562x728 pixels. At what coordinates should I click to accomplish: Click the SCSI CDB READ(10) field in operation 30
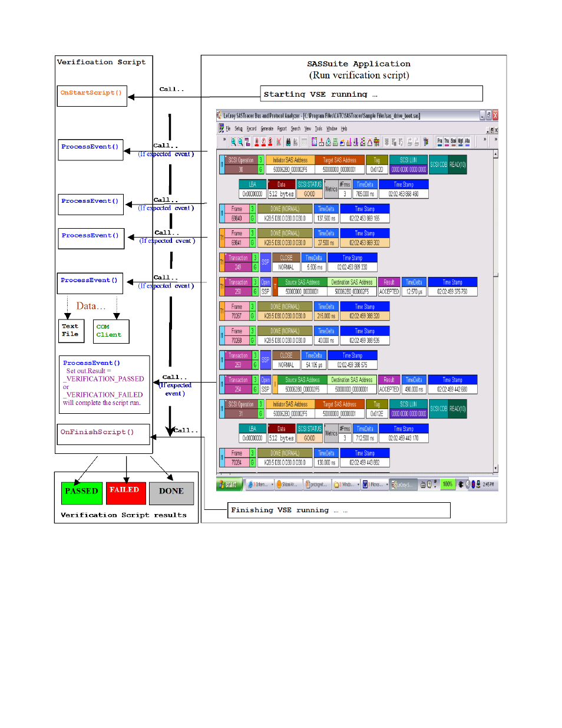[x=448, y=164]
